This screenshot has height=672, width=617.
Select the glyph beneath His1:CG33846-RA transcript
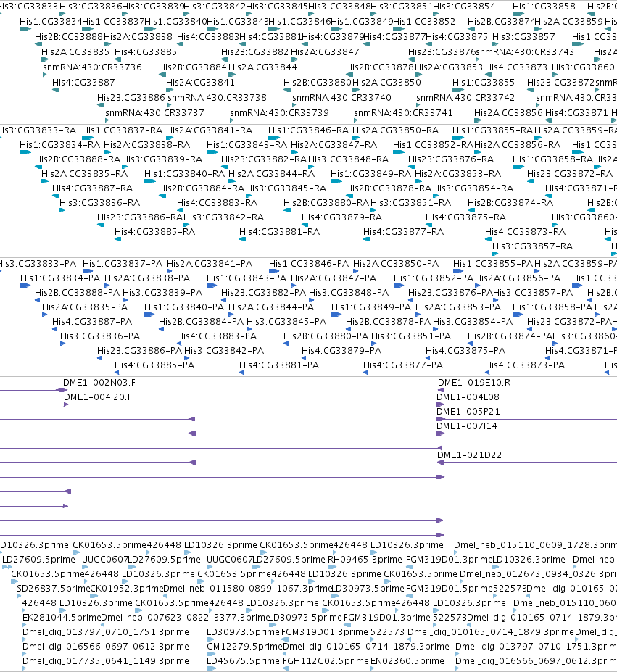274,138
